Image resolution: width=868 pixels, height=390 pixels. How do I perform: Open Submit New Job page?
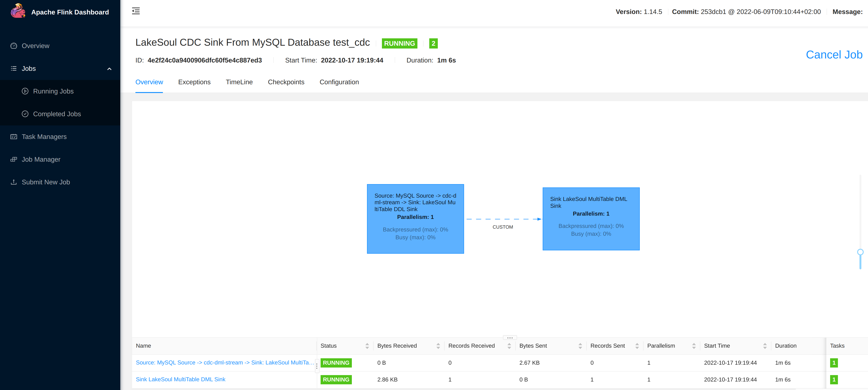pos(60,182)
